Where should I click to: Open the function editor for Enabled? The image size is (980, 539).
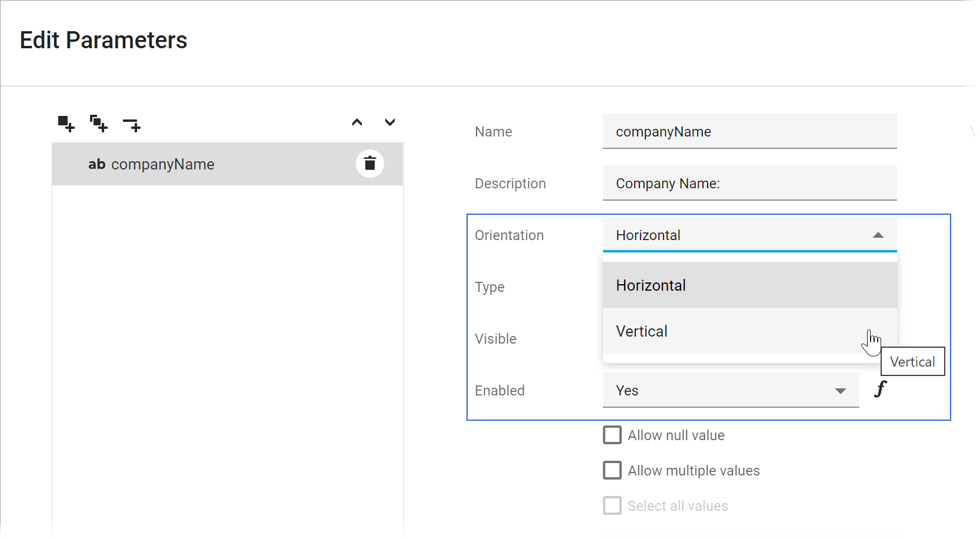coord(880,389)
